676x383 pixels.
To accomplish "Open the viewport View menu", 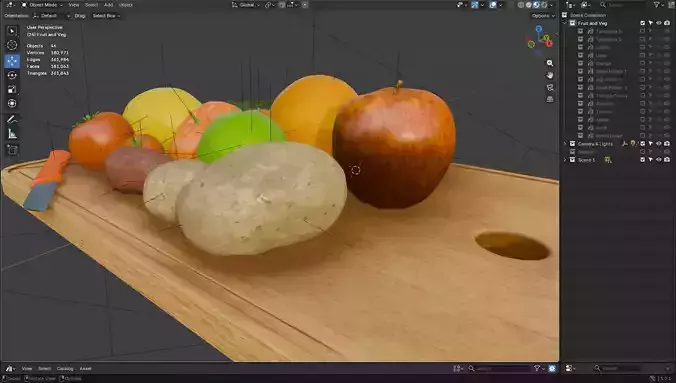I will click(x=74, y=5).
